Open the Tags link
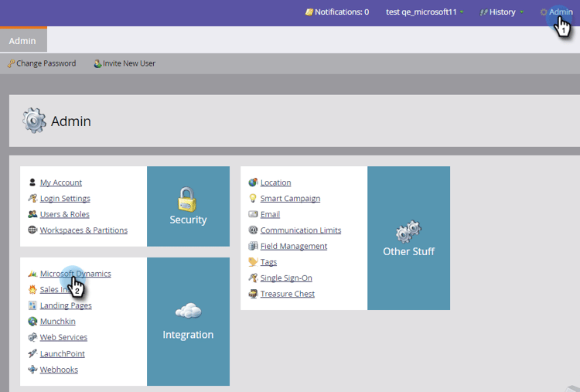Image resolution: width=580 pixels, height=392 pixels. pos(268,262)
